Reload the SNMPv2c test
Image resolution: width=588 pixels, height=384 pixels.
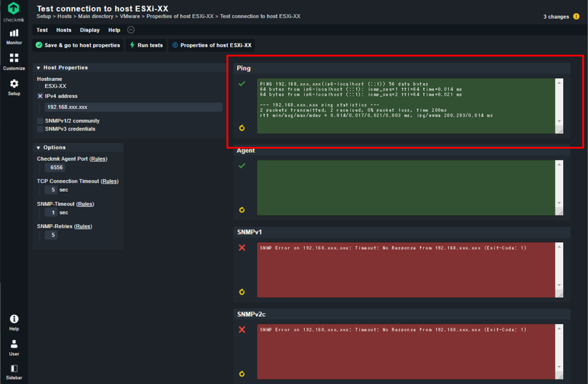242,374
